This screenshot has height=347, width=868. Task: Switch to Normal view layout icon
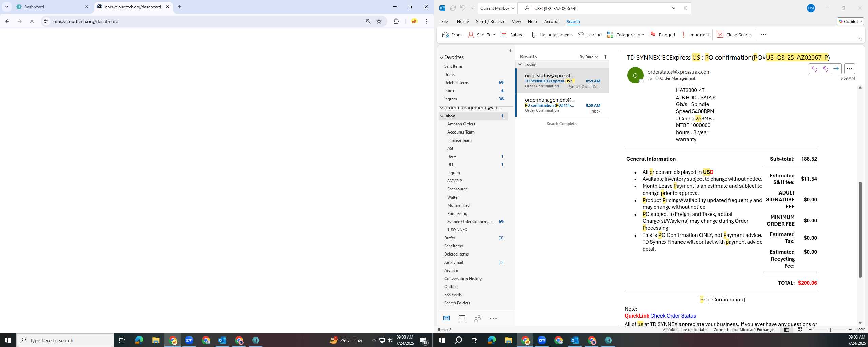pyautogui.click(x=787, y=330)
